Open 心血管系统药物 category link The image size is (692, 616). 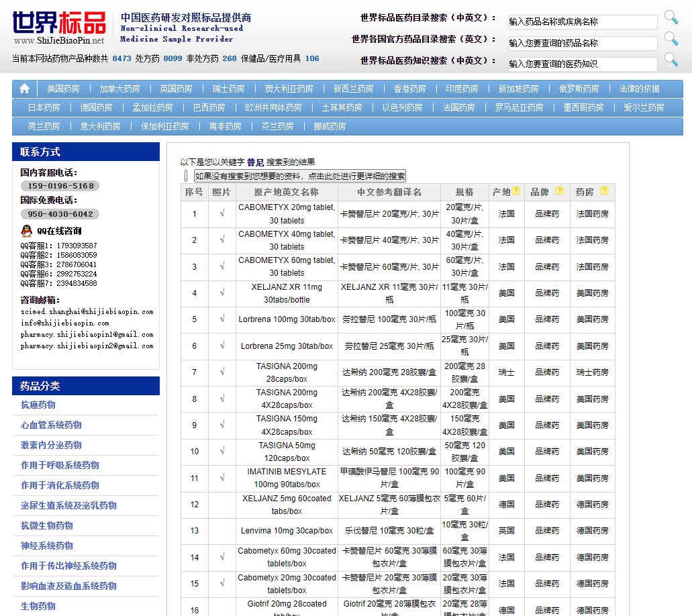click(51, 425)
